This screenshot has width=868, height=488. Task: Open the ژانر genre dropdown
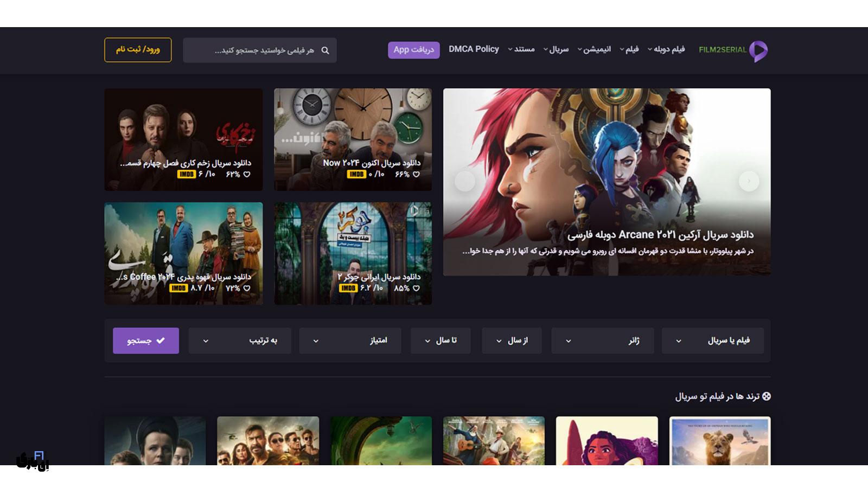tap(603, 341)
